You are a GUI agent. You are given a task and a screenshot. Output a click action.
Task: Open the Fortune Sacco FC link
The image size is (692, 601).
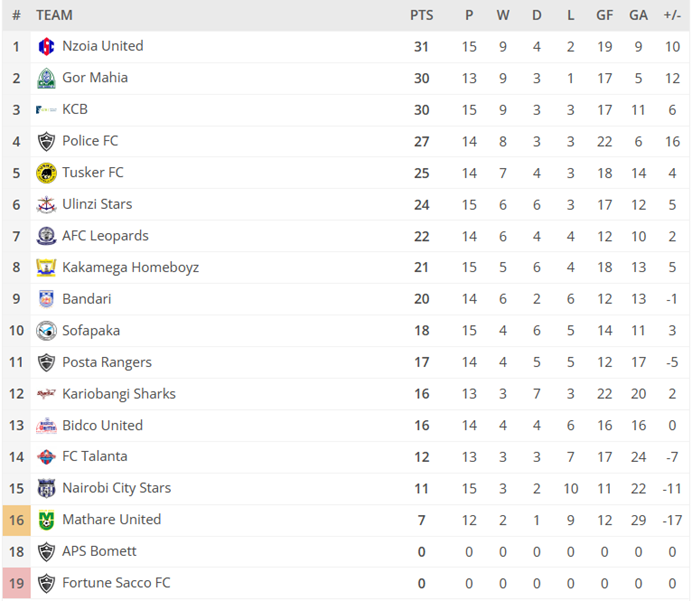click(x=116, y=583)
